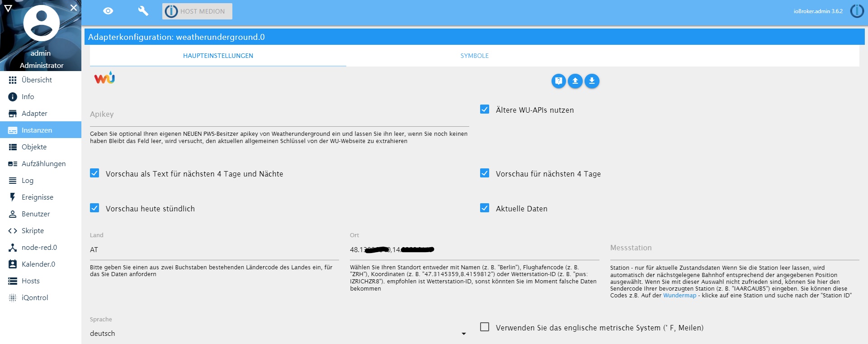The height and width of the screenshot is (344, 868).
Task: Toggle Vorschau für nächsten 4 Tage checkbox
Action: coord(485,173)
